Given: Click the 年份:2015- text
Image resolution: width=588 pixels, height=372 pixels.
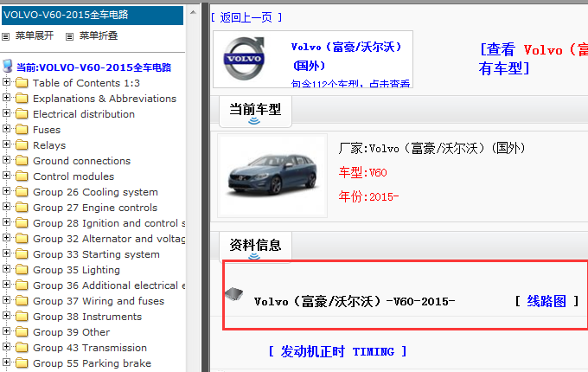Looking at the screenshot, I should [x=368, y=196].
